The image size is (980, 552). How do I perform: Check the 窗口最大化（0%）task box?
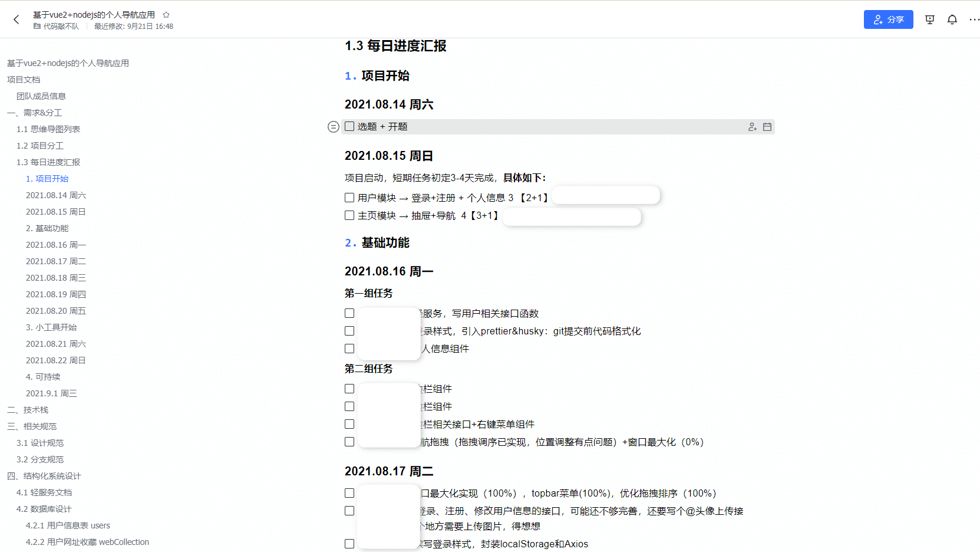point(349,442)
